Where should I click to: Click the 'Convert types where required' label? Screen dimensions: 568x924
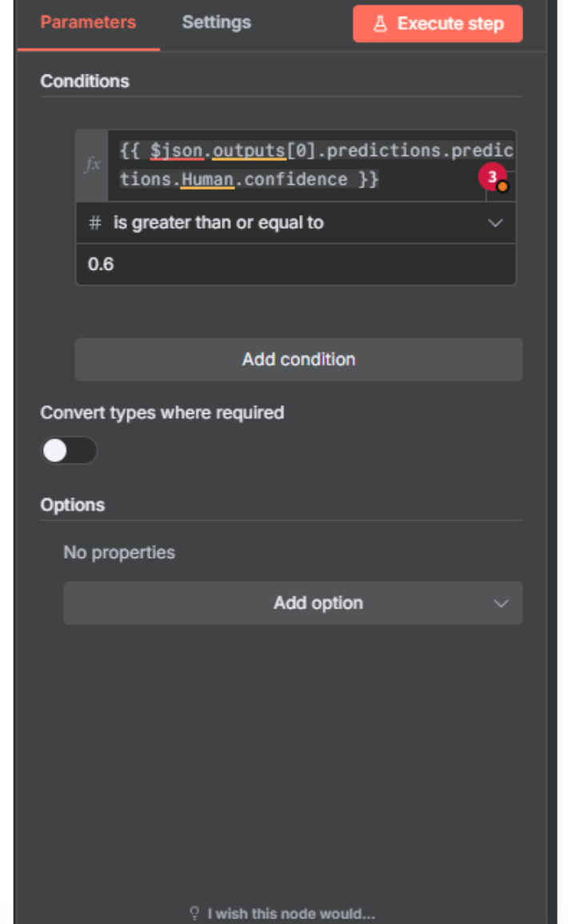[162, 413]
